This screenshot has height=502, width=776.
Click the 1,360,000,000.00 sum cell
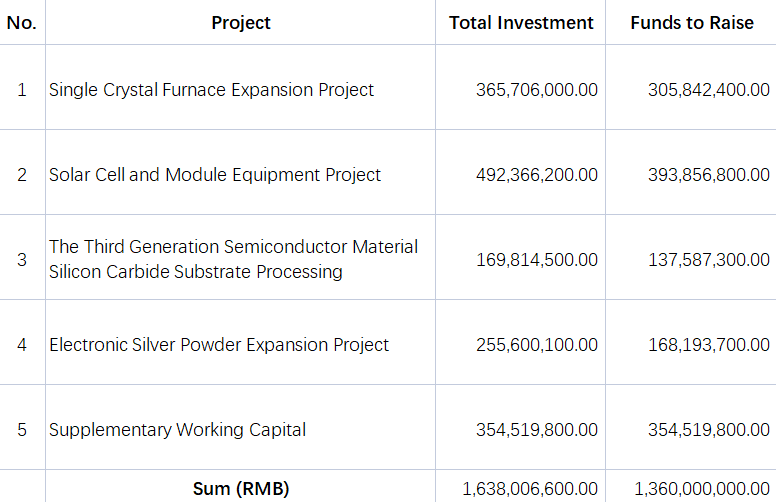691,486
